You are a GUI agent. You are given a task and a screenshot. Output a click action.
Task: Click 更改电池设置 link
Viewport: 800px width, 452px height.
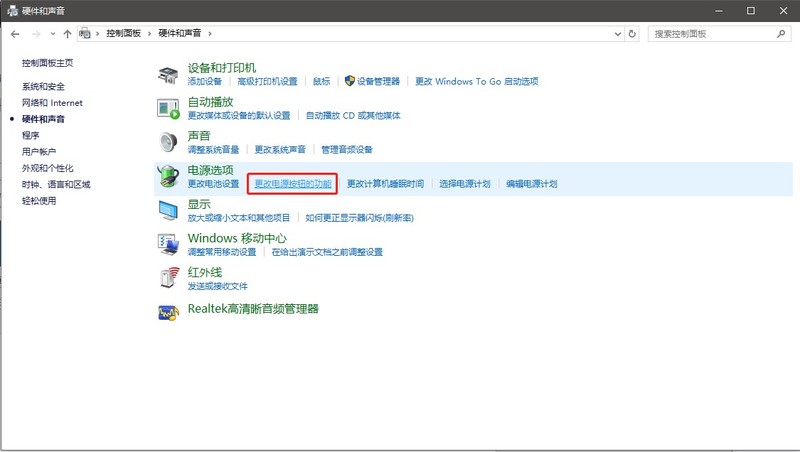(x=213, y=184)
